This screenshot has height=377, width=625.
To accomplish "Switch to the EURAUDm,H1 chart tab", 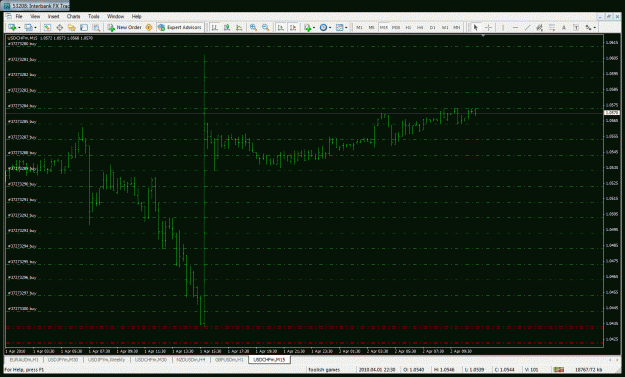I will (x=24, y=359).
